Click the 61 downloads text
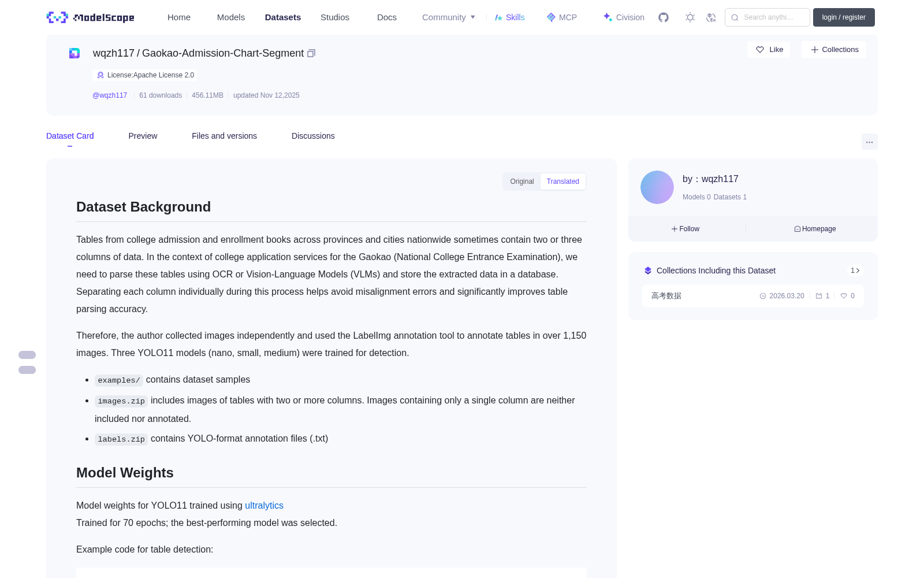Viewport: 924px width, 578px height. (161, 95)
